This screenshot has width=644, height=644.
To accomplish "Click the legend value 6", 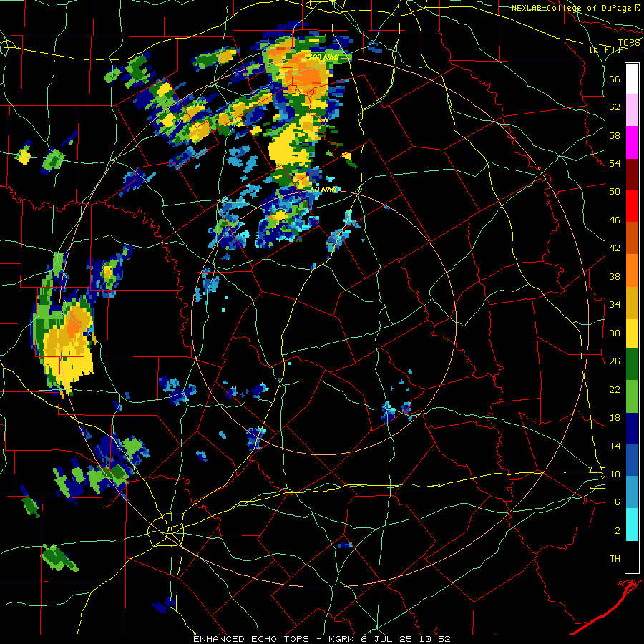I will [x=618, y=502].
